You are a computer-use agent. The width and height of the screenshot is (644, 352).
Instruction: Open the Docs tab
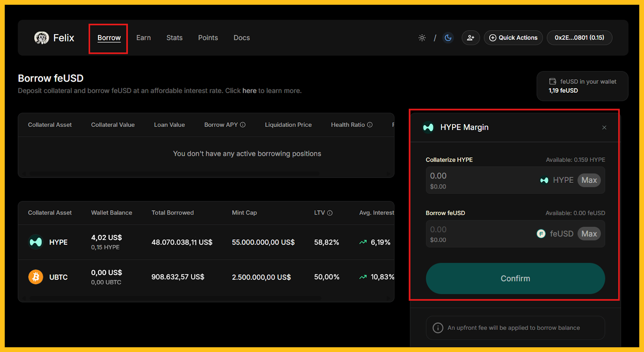click(242, 38)
